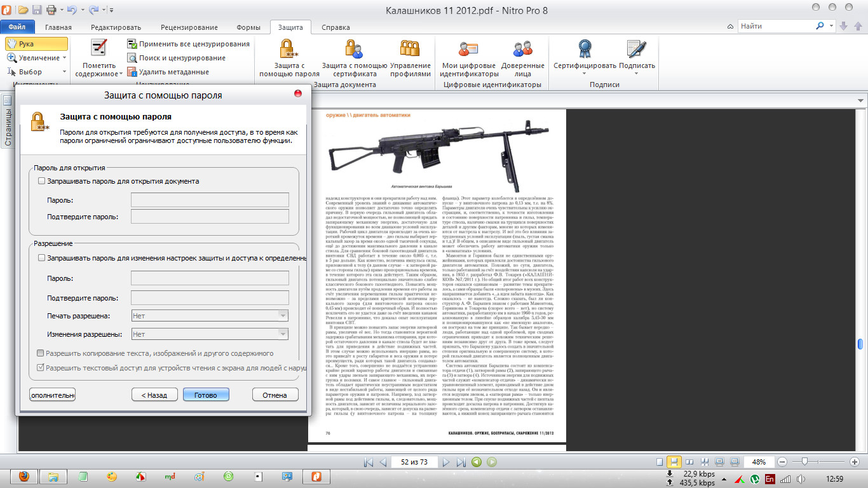Image resolution: width=868 pixels, height=488 pixels.
Task: Click the Print icon in quick toolbar
Action: [x=51, y=10]
